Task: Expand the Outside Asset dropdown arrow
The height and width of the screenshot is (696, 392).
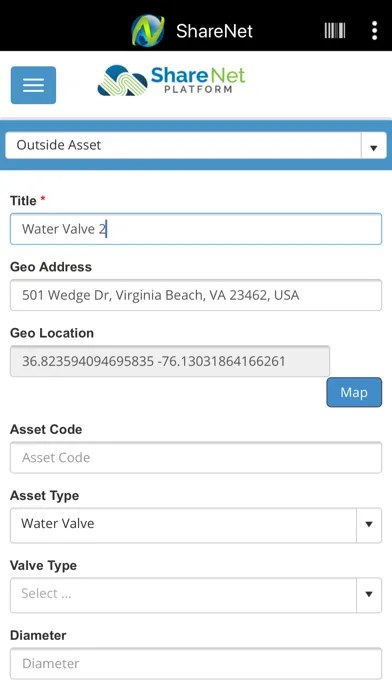Action: [x=373, y=146]
